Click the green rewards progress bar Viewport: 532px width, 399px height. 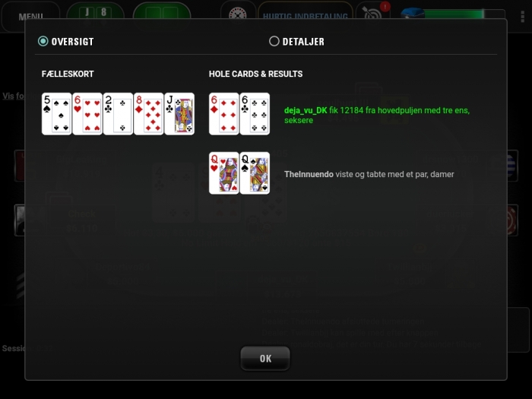point(454,14)
